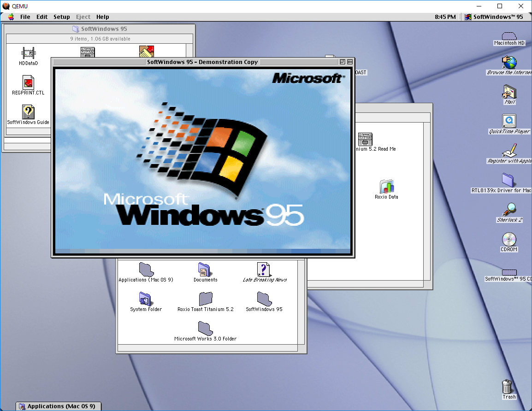Viewport: 532px width, 411px height.
Task: Click the zoom box of the Demonstration Copy window
Action: [343, 62]
